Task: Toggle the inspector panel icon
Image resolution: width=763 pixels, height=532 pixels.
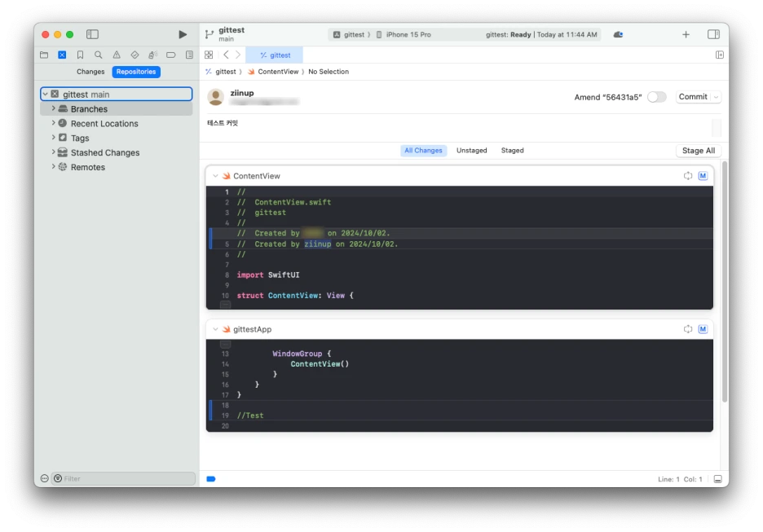Action: (713, 34)
